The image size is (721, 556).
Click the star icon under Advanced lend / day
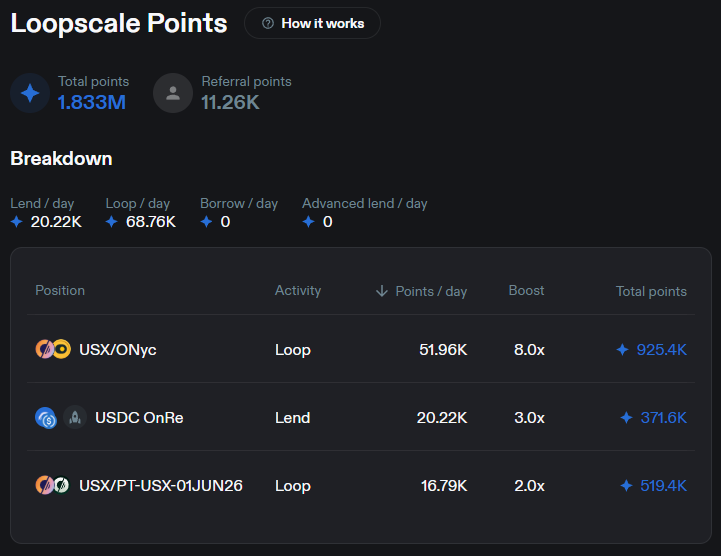coord(308,222)
